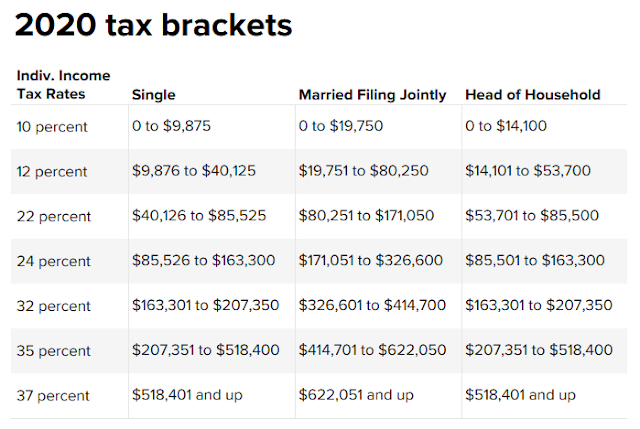Image resolution: width=640 pixels, height=429 pixels.
Task: Click the "24 percent" row label
Action: pyautogui.click(x=53, y=261)
